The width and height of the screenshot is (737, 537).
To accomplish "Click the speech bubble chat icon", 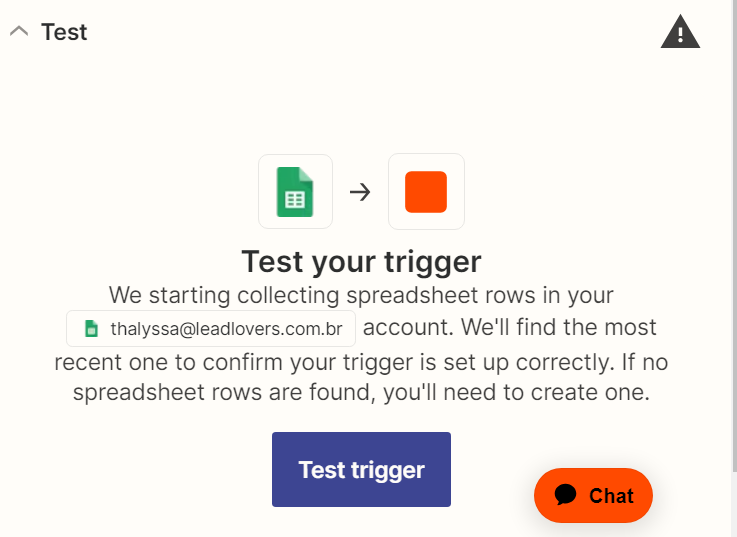I will coord(566,494).
